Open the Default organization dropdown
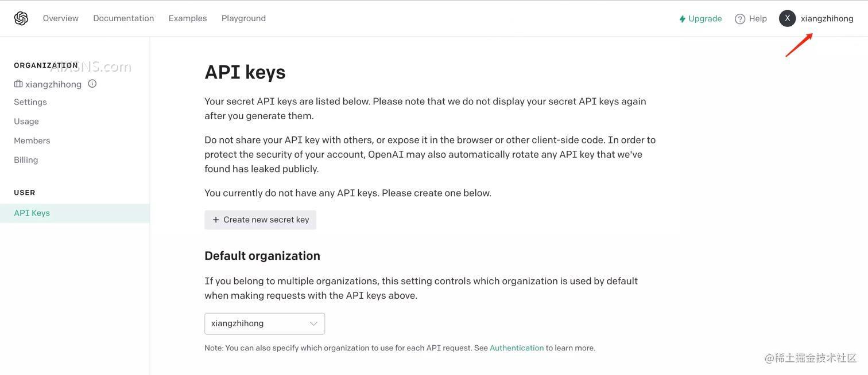868x375 pixels. [x=265, y=322]
